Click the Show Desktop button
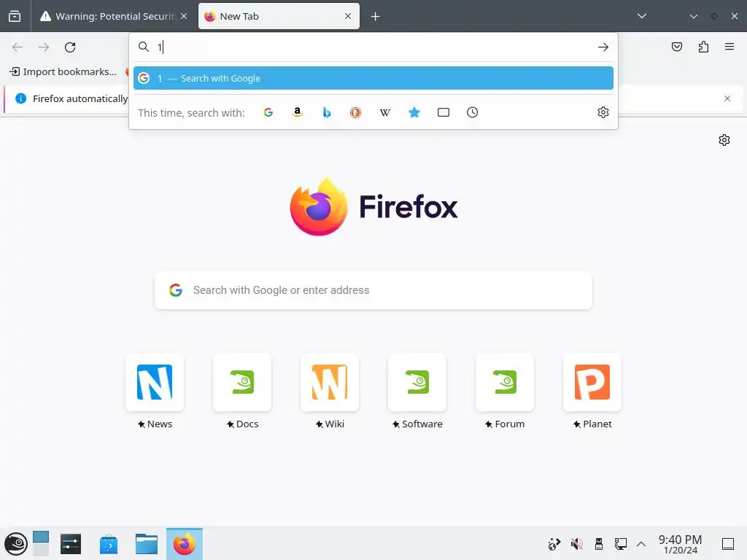The image size is (747, 560). click(727, 544)
